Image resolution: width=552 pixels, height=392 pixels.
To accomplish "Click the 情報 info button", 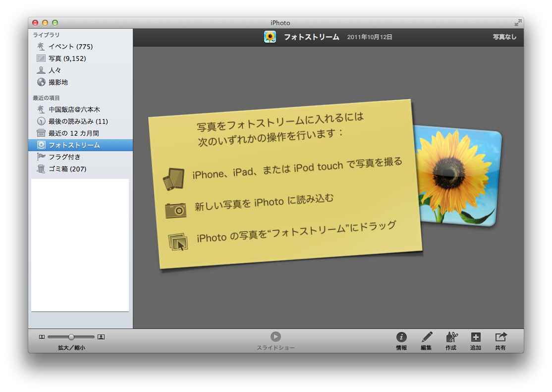I will (x=401, y=341).
